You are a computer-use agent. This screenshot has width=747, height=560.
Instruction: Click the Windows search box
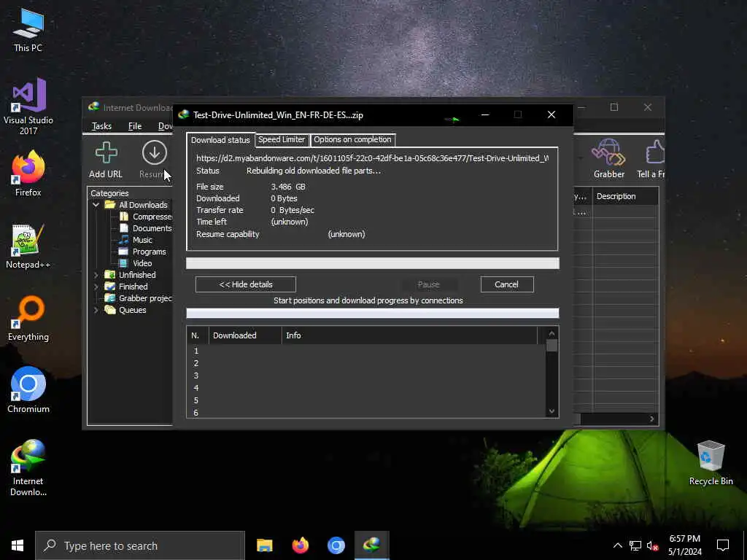[140, 545]
